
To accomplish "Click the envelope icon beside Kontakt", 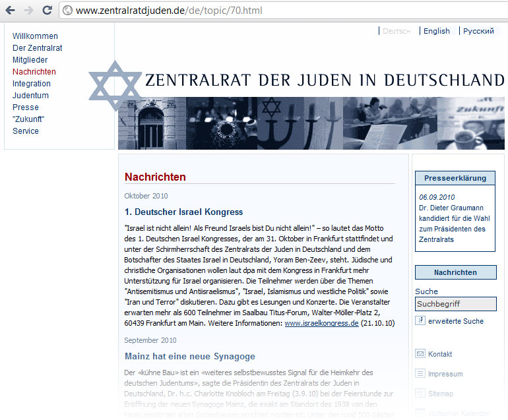I will [420, 354].
